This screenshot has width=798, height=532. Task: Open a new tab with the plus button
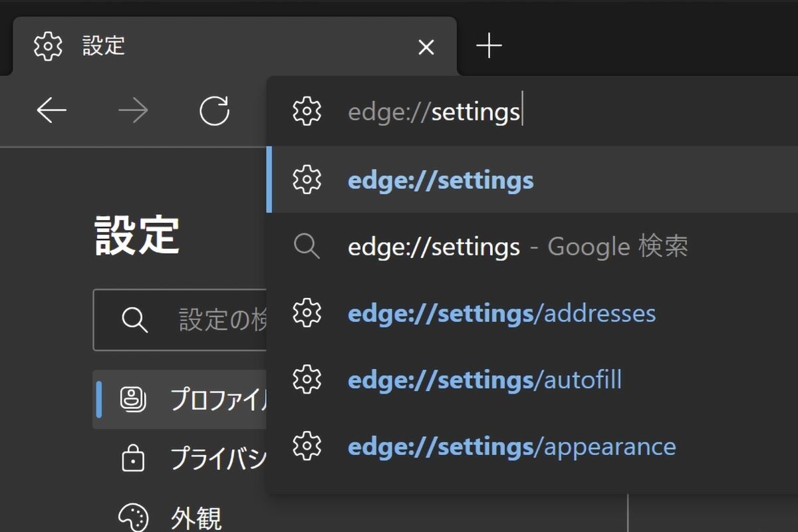coord(489,46)
